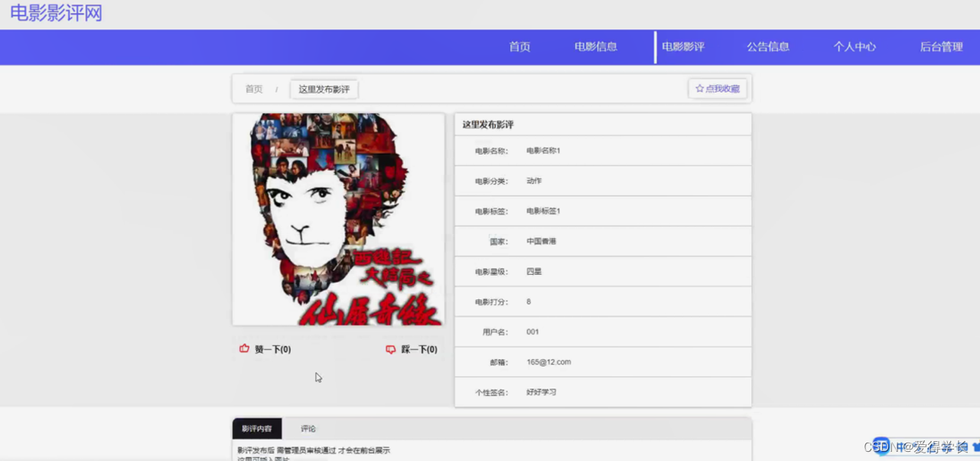This screenshot has width=980, height=461.
Task: Click the email value 165@12.com
Action: (x=549, y=362)
